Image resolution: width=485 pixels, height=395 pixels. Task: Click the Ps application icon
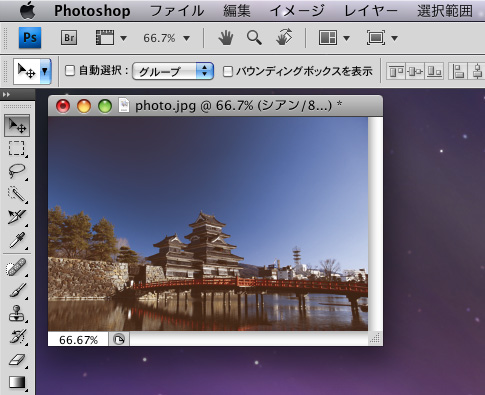30,38
